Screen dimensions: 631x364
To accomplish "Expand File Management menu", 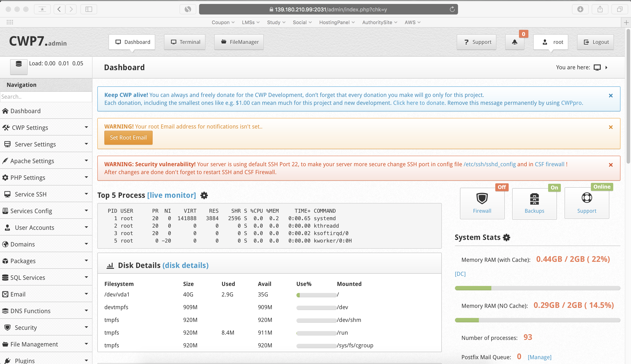I will click(x=46, y=344).
